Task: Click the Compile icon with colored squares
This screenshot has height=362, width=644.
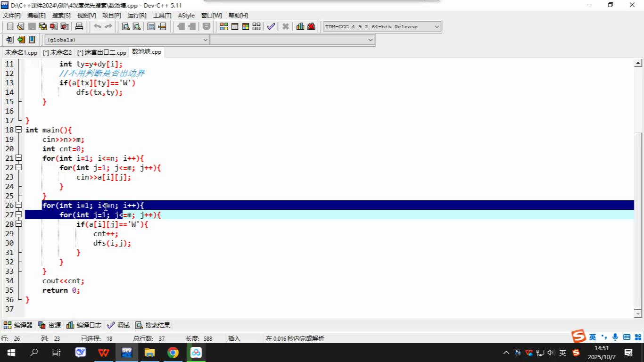Action: point(224,26)
